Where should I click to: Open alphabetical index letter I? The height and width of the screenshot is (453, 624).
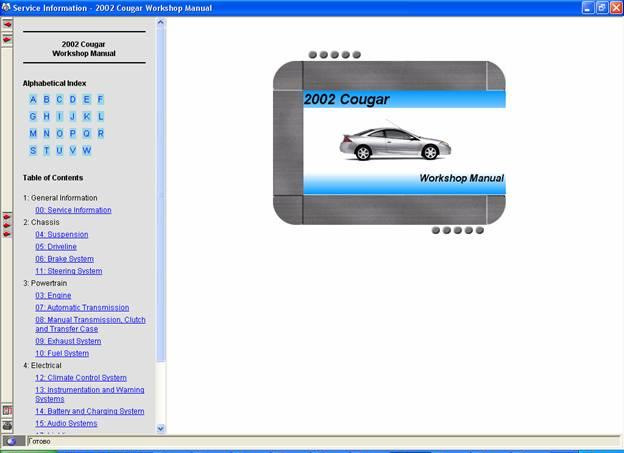(x=60, y=116)
